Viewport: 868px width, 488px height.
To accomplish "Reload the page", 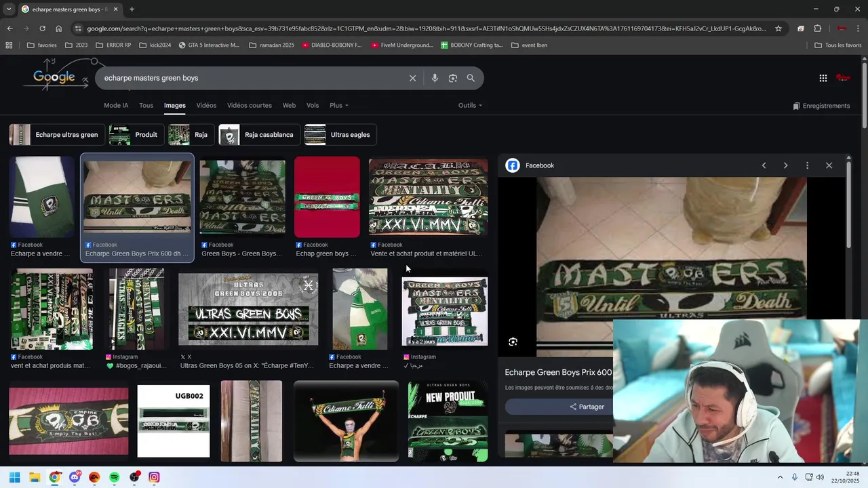I will 42,28.
